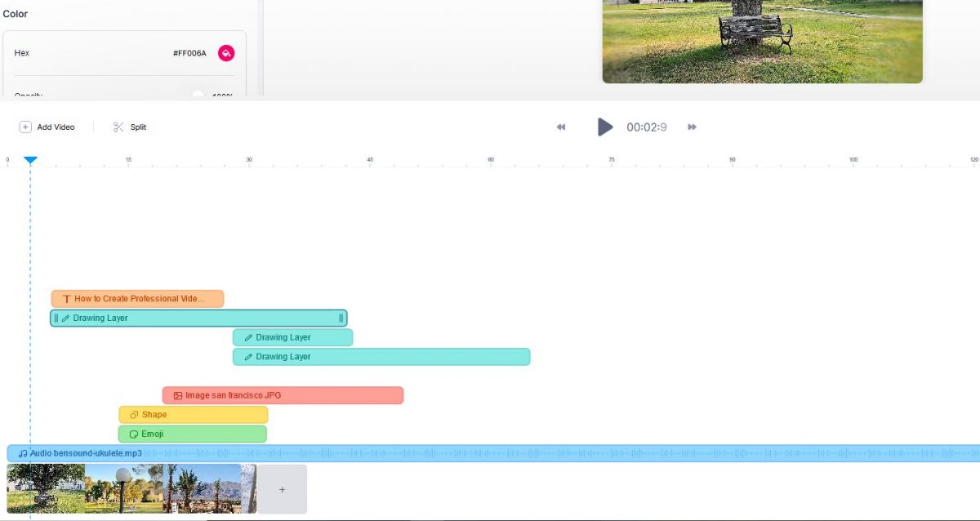980x521 pixels.
Task: Select the longest Drawing Layer clip
Action: [381, 357]
